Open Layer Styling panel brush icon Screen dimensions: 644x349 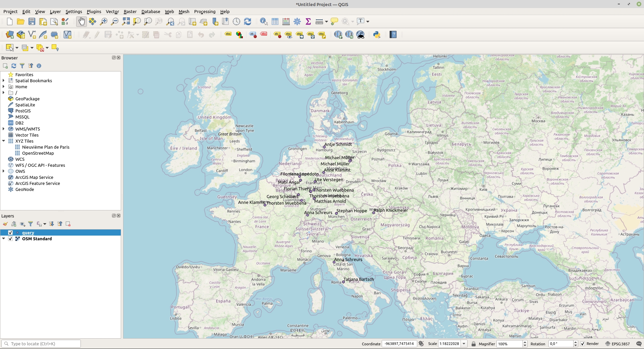(x=5, y=224)
